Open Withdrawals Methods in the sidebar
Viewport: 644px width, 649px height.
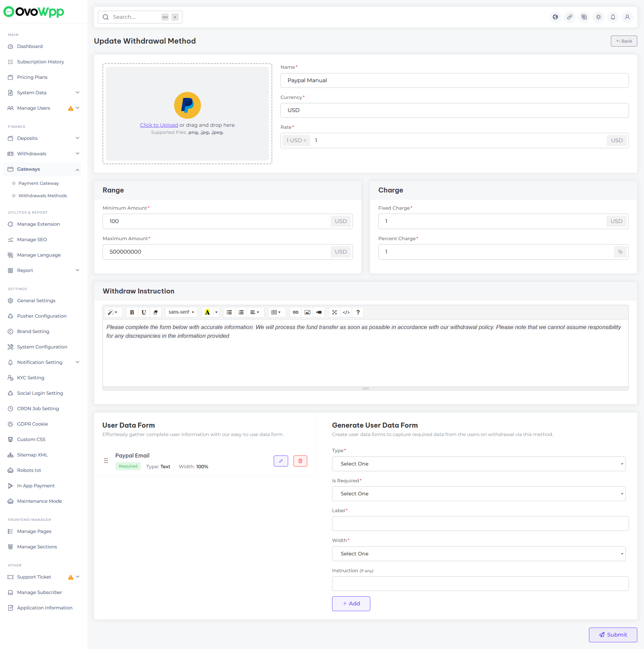[x=42, y=196]
